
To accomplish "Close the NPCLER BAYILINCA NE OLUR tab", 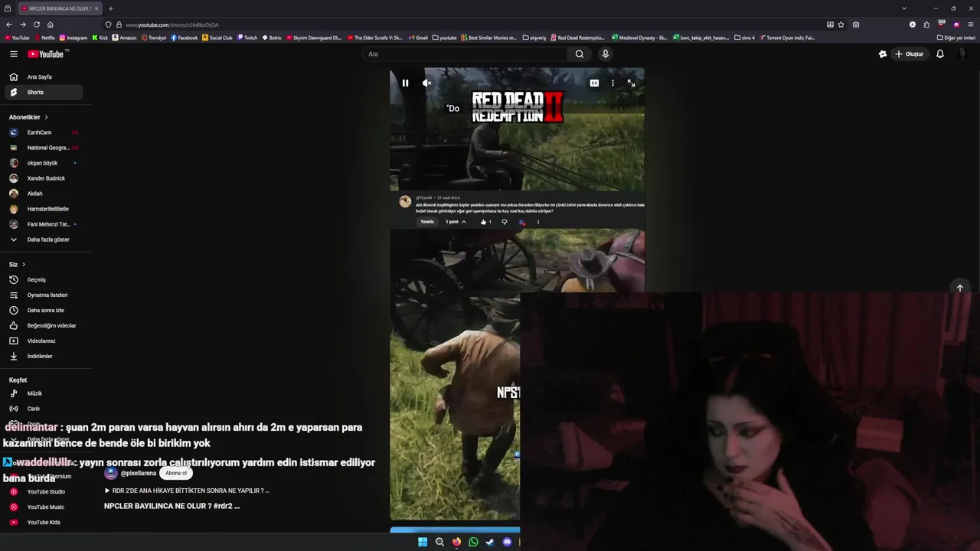I will point(96,8).
